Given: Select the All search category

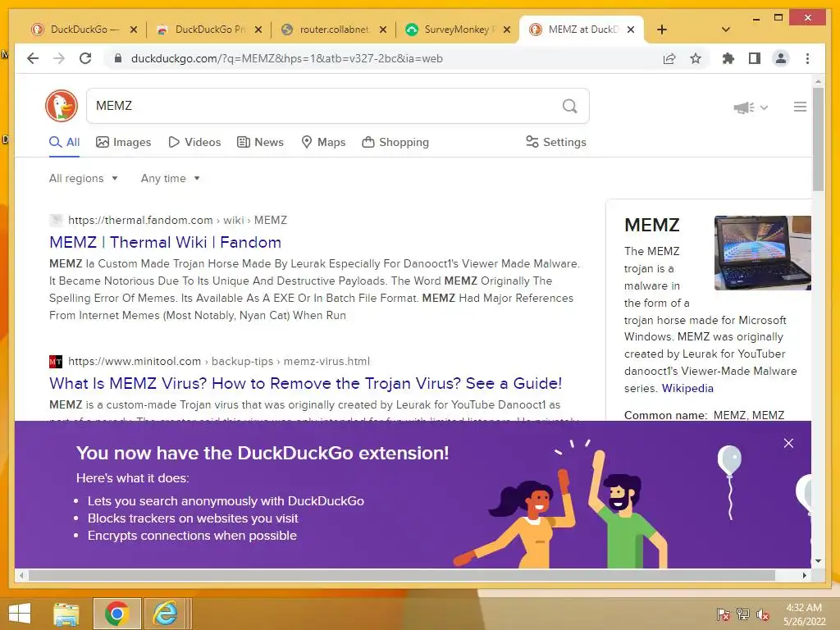Looking at the screenshot, I should 64,142.
